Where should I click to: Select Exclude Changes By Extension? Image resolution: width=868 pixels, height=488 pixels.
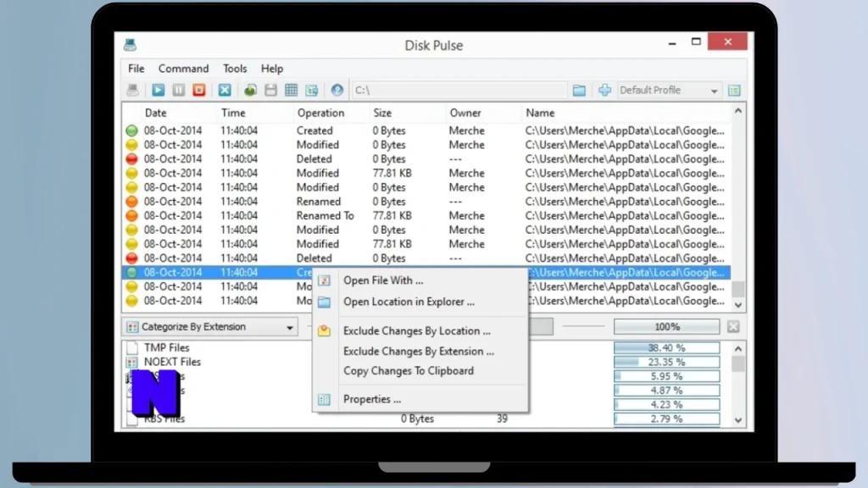coord(420,352)
